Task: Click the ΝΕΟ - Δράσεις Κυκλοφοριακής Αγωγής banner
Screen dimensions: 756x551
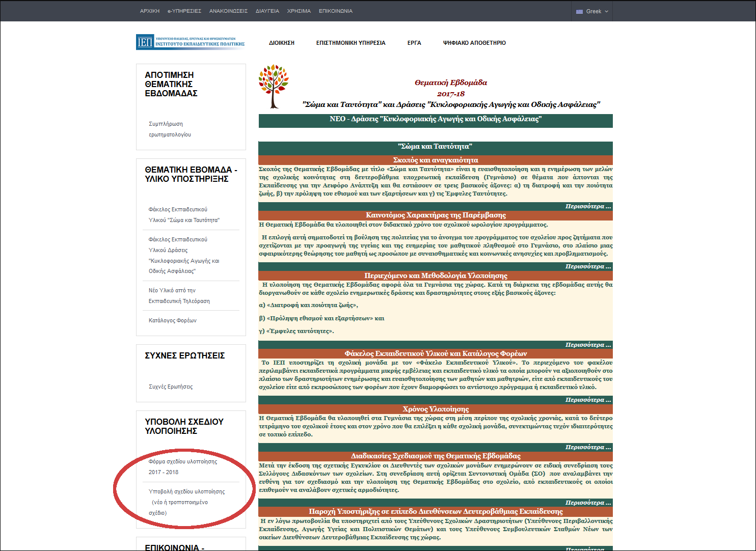Action: pyautogui.click(x=436, y=119)
